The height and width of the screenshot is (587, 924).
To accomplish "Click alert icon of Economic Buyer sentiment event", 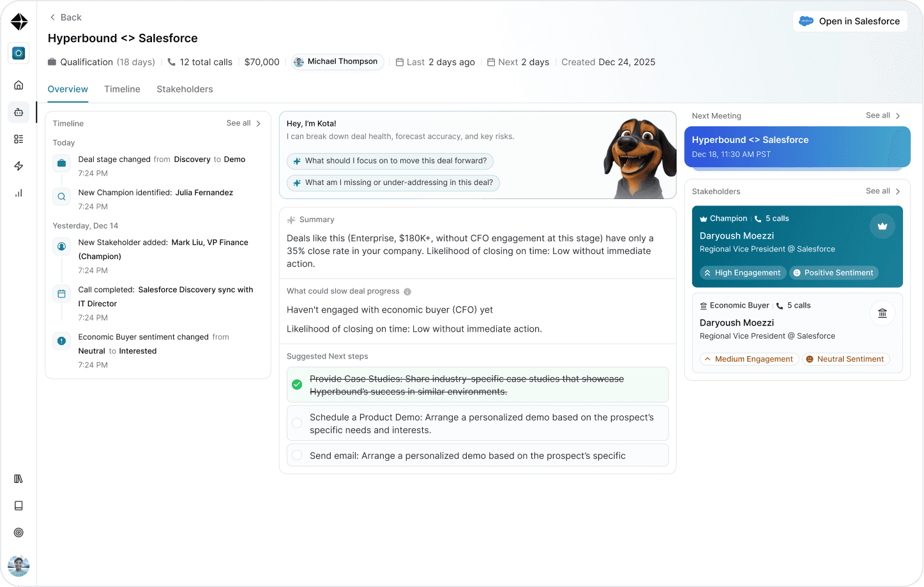I will pyautogui.click(x=61, y=341).
